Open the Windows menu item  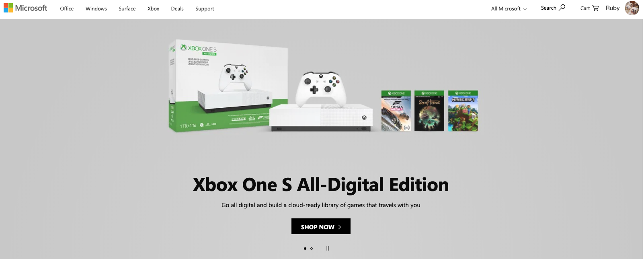click(x=96, y=8)
